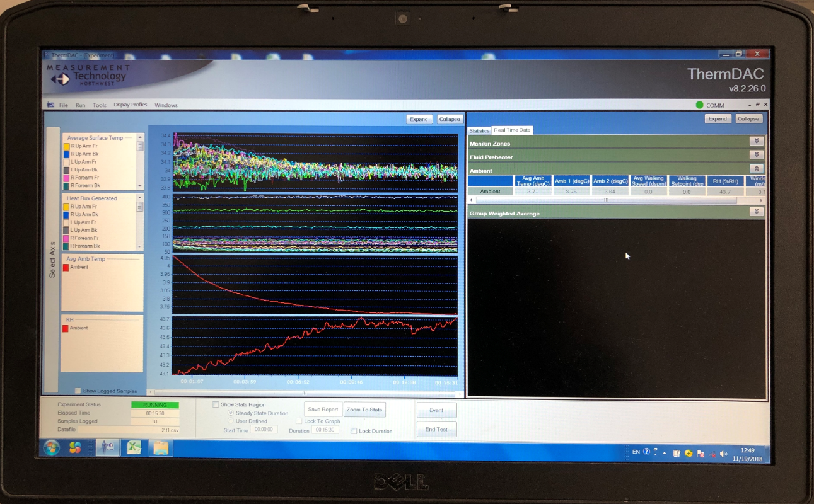Screen dimensions: 814x504
Task: Toggle Lock To Graph checkbox
Action: coord(299,421)
